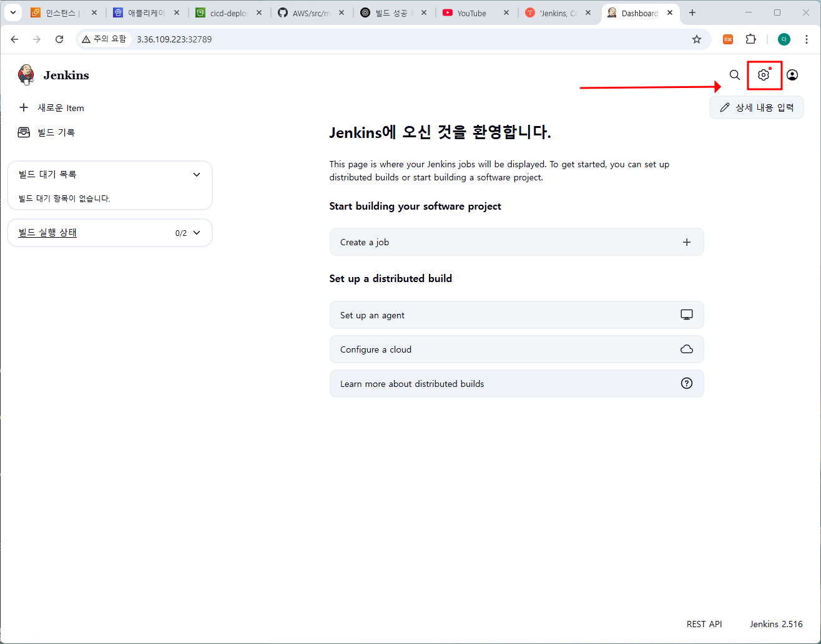Click the Configure a cloud button
821x644 pixels.
tap(516, 349)
